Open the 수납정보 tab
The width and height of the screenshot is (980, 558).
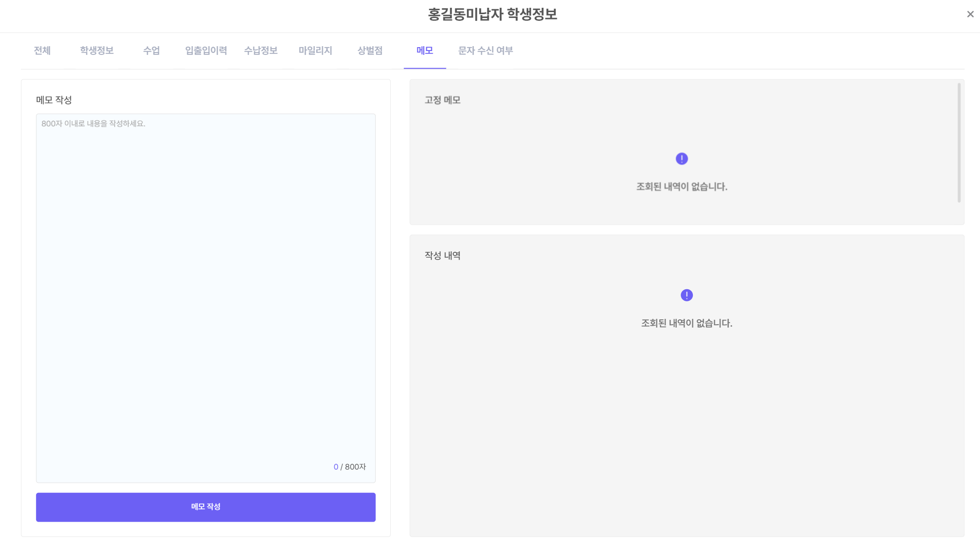(260, 51)
